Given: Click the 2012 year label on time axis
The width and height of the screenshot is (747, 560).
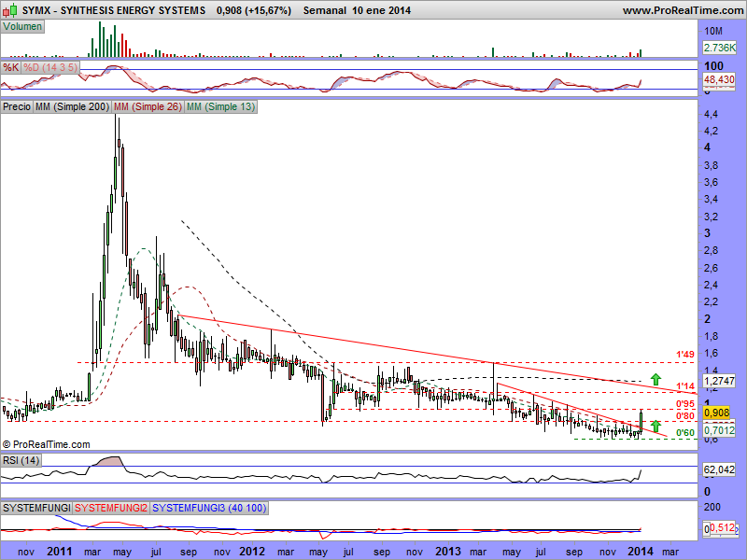Looking at the screenshot, I should tap(252, 552).
